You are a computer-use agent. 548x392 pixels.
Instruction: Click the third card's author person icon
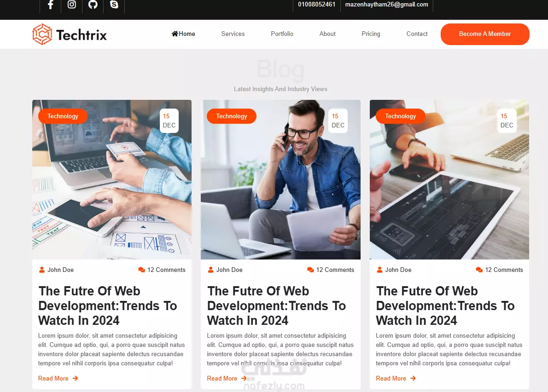[x=379, y=270]
